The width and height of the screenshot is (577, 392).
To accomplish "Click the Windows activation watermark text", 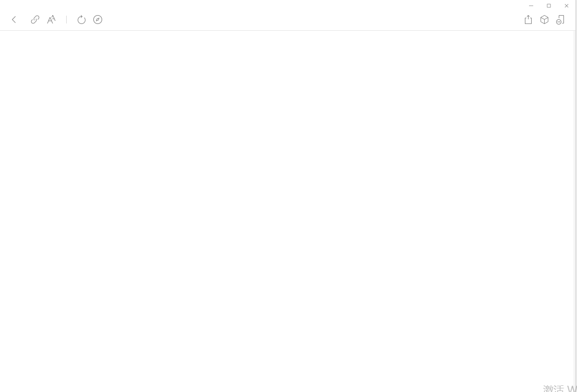I will coord(560,388).
